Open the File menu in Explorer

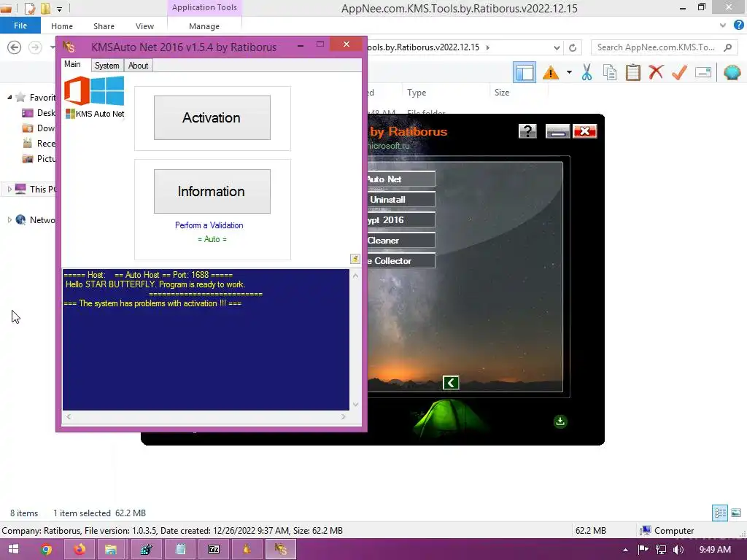coord(20,26)
